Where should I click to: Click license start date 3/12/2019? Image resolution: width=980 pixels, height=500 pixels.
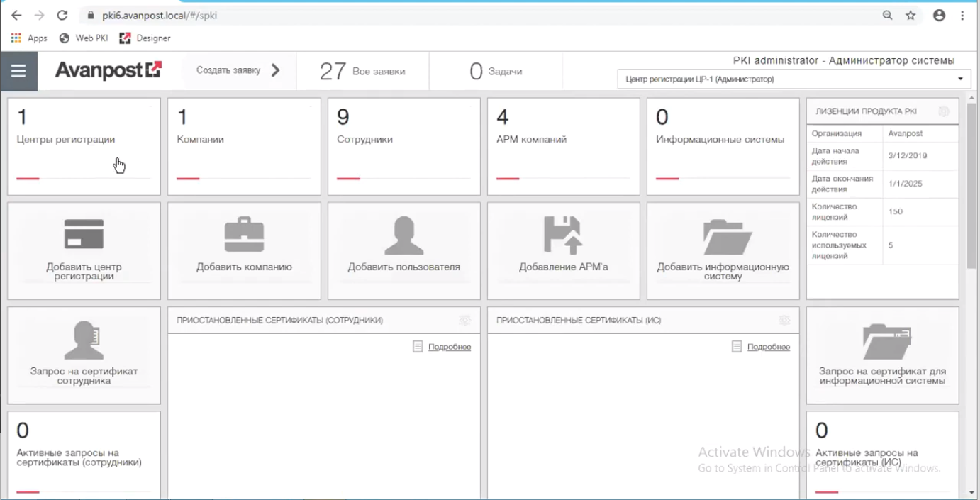[907, 155]
